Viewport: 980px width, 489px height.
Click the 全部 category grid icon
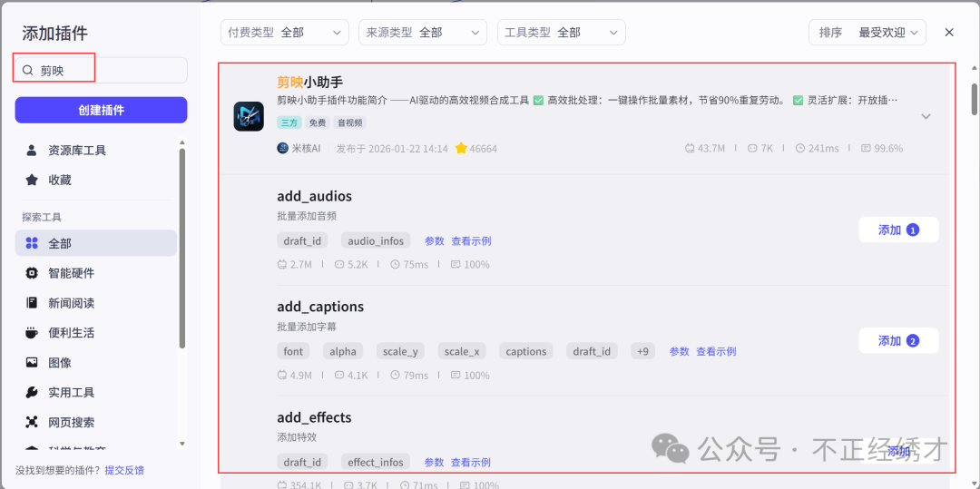pyautogui.click(x=31, y=243)
